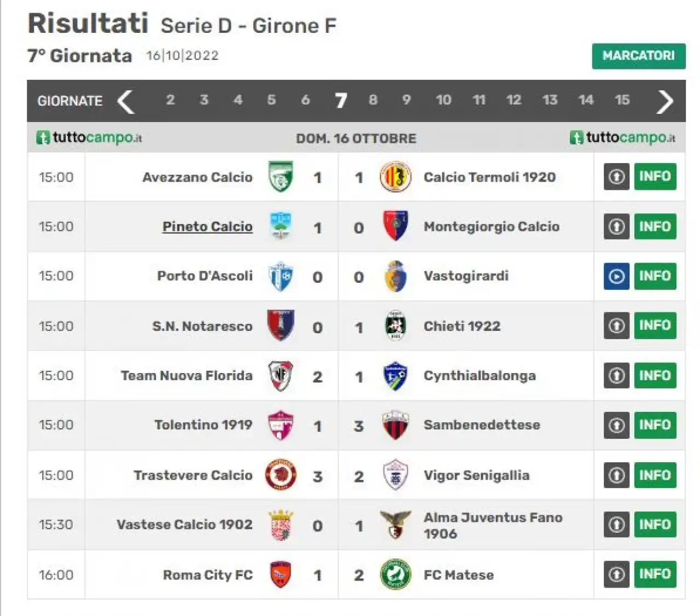Image resolution: width=700 pixels, height=616 pixels.
Task: Select giornata 8 in the day bar
Action: [373, 100]
